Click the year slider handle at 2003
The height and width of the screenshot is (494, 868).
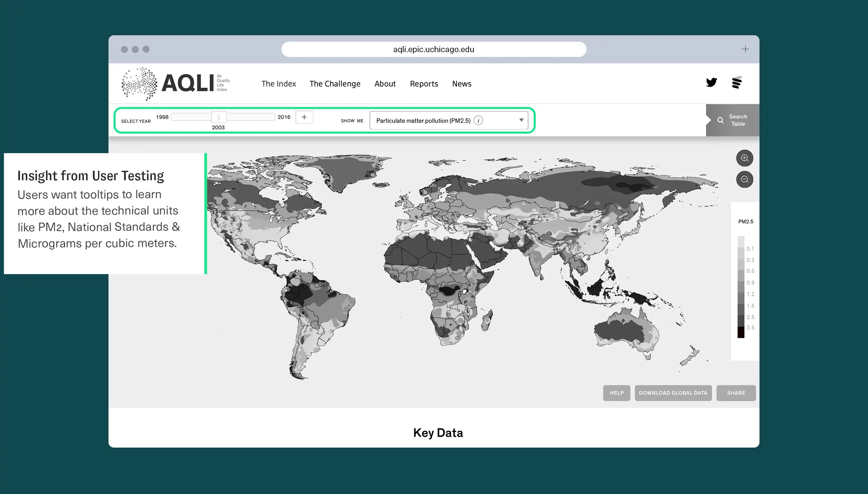click(x=219, y=117)
